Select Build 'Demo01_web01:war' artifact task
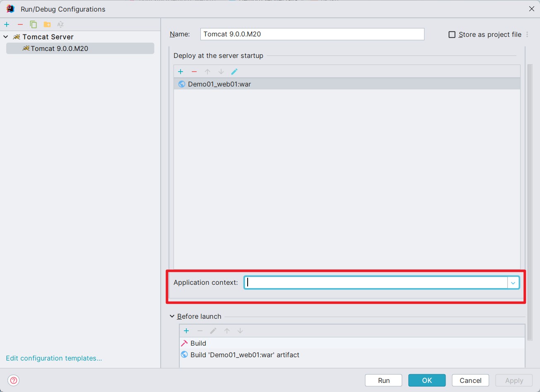The width and height of the screenshot is (540, 392). click(x=352, y=355)
